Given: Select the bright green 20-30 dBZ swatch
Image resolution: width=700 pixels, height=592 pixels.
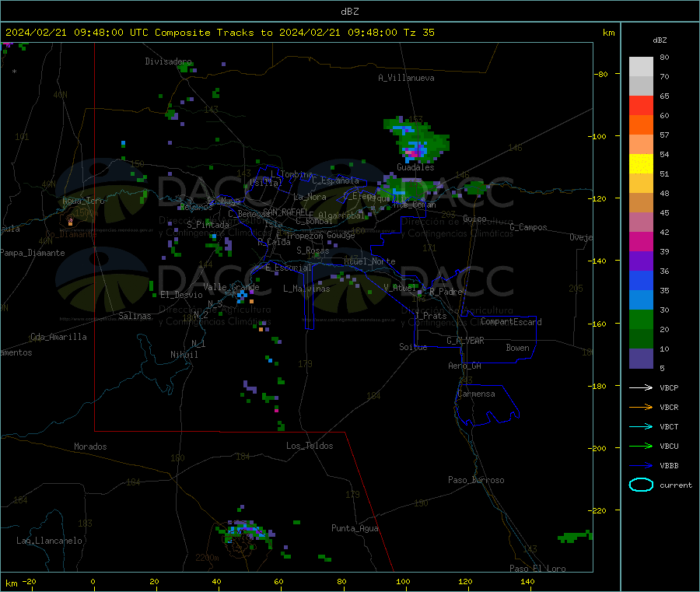Looking at the screenshot, I should (641, 319).
